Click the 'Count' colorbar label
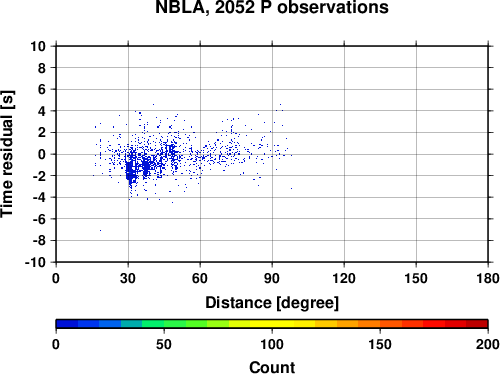This screenshot has width=500, height=374. 272,367
